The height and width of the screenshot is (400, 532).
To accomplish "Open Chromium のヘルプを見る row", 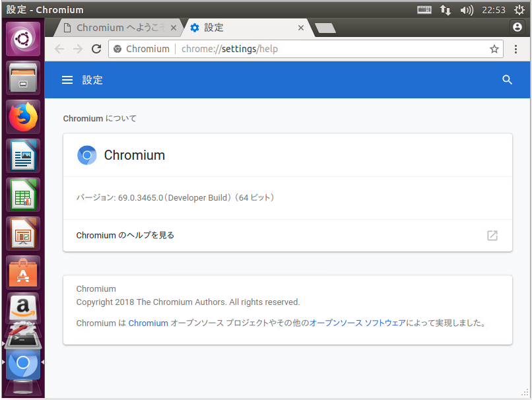I will point(288,236).
